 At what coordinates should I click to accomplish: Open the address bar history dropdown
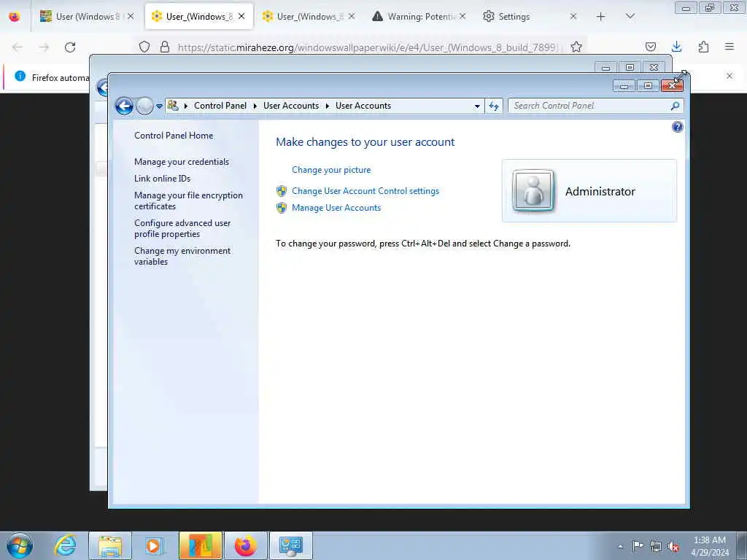[x=477, y=106]
